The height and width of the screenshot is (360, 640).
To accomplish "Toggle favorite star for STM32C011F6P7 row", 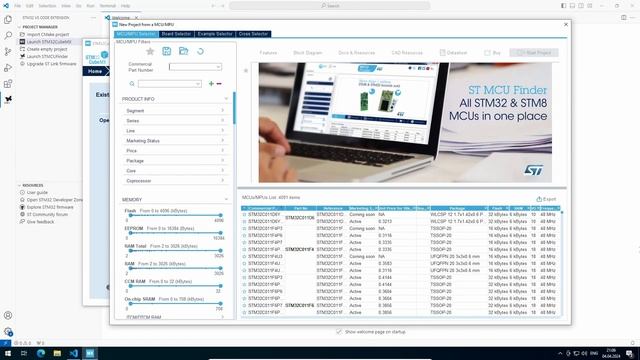I will (x=244, y=305).
